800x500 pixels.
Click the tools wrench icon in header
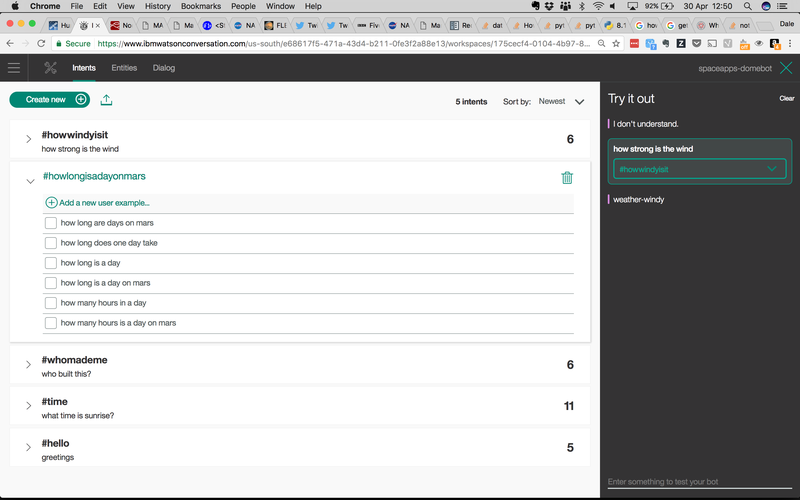[50, 68]
